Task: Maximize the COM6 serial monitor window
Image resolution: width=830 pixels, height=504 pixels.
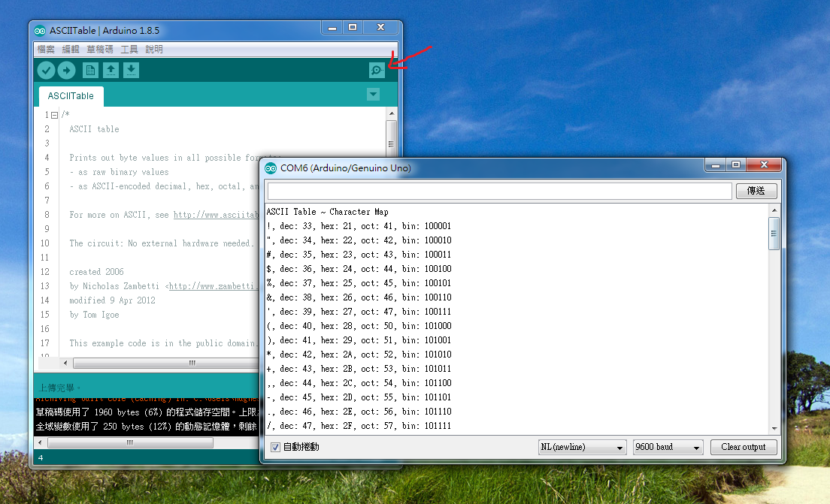Action: coord(736,164)
